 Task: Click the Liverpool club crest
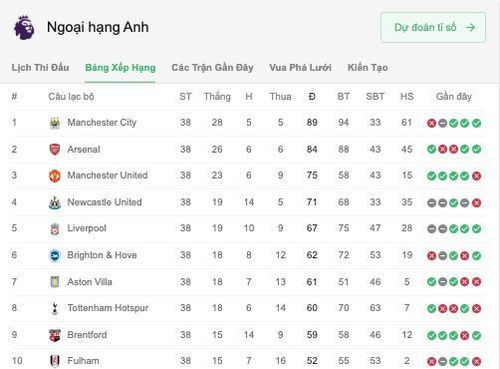coord(55,229)
